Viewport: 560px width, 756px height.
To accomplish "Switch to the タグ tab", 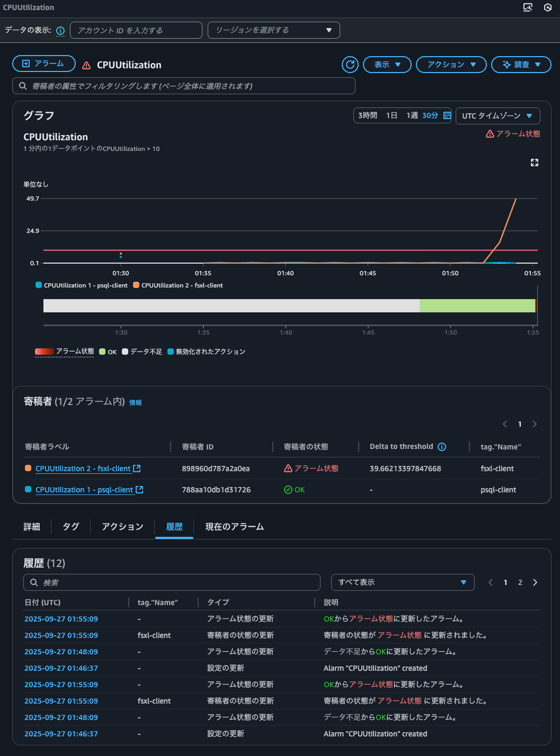I will click(71, 527).
